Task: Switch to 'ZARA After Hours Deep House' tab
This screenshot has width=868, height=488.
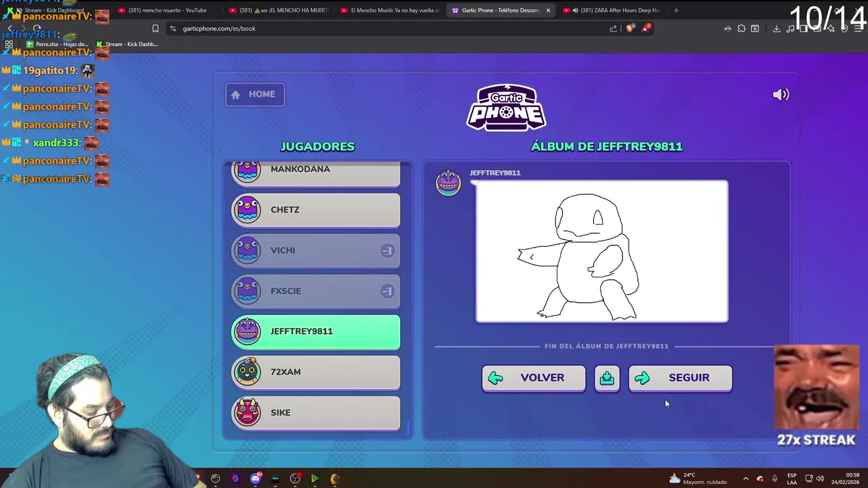Action: [x=614, y=10]
